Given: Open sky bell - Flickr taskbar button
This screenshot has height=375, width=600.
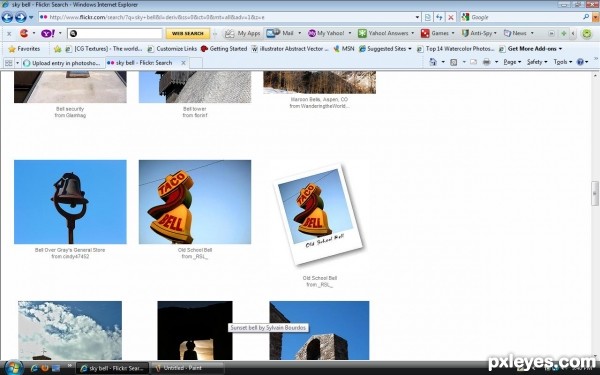Looking at the screenshot, I should [x=112, y=368].
